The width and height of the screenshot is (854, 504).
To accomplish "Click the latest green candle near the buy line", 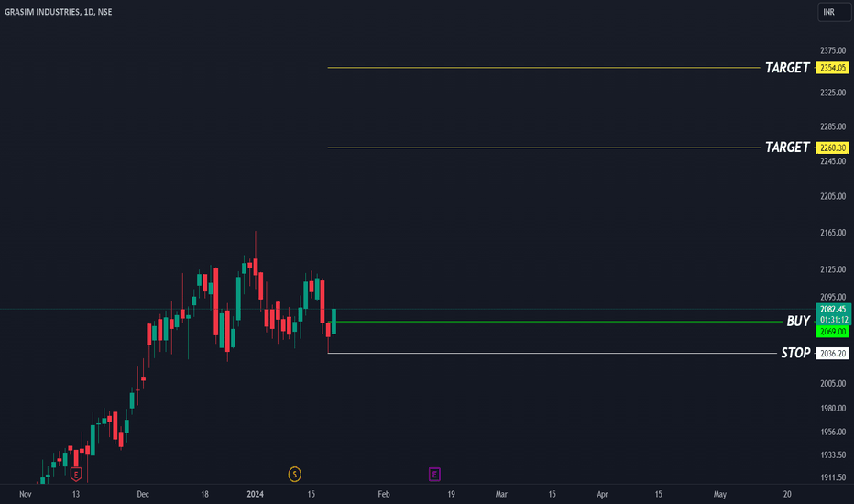I will tap(334, 321).
